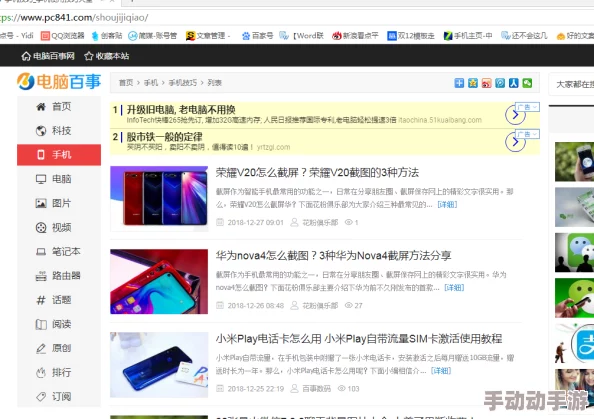Open 电脑百事网 home link in top bar
Image resolution: width=594 pixels, height=419 pixels.
pyautogui.click(x=48, y=56)
